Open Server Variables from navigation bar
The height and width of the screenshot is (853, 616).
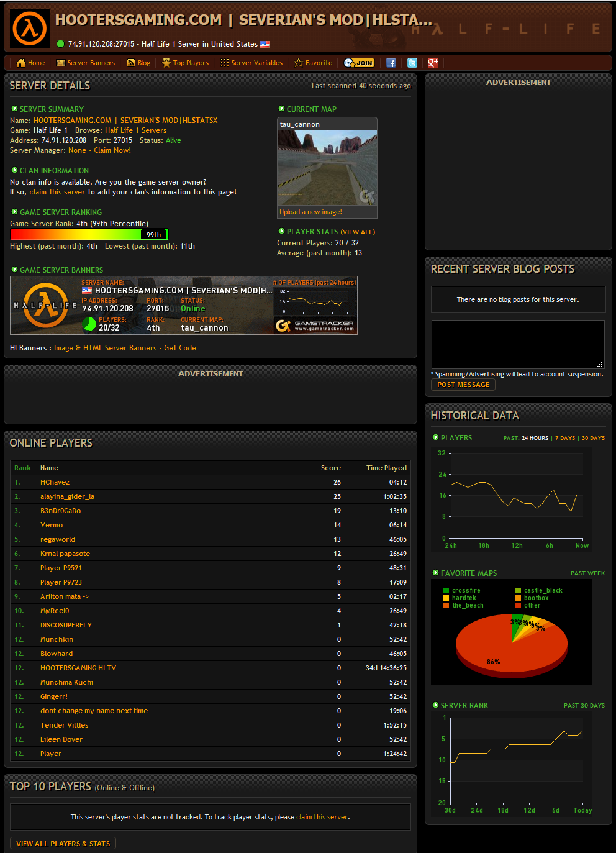pos(251,63)
